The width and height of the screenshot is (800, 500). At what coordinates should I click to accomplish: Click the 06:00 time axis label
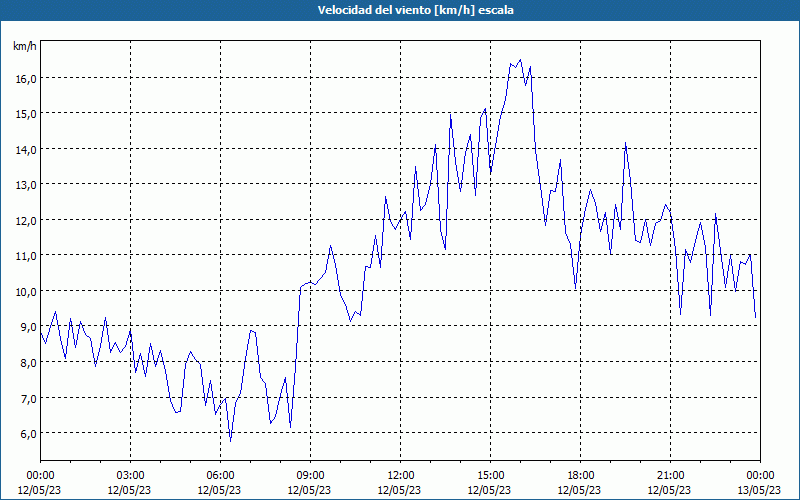click(220, 476)
